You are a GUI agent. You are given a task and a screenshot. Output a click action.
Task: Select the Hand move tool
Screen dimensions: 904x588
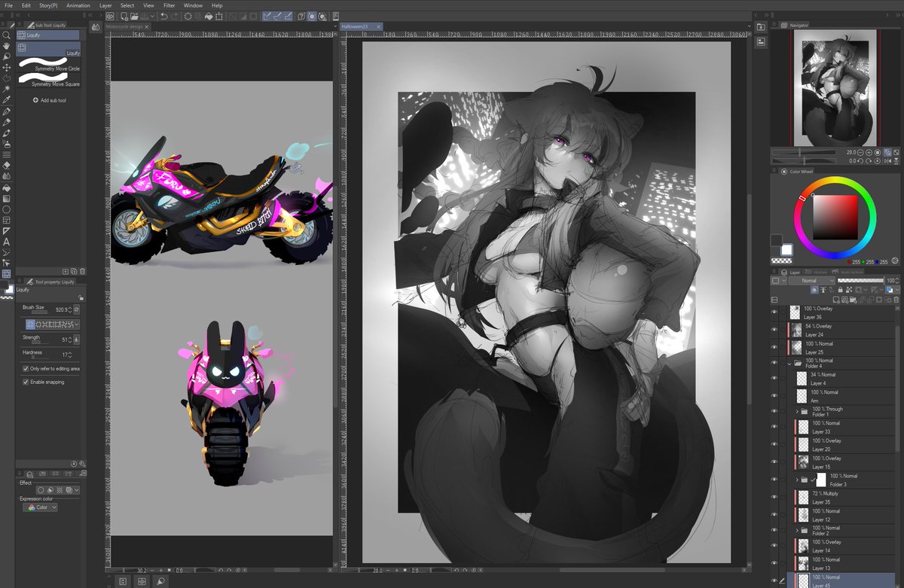click(x=7, y=46)
